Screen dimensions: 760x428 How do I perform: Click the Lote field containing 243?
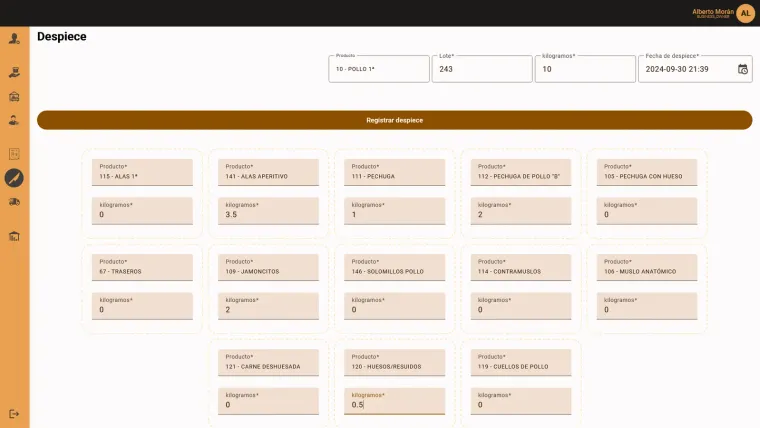point(482,69)
